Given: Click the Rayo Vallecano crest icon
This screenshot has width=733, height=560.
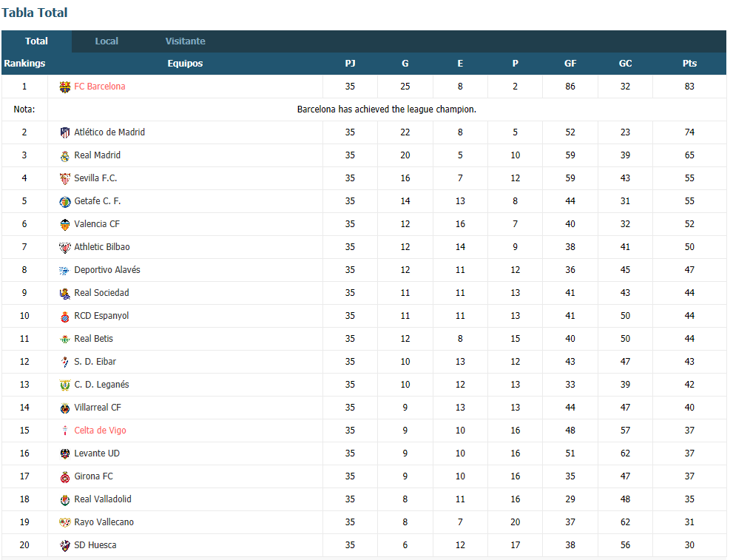Looking at the screenshot, I should [65, 522].
